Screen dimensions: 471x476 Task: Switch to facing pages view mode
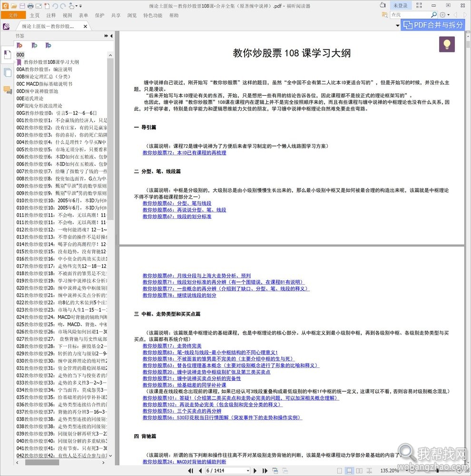tap(360, 470)
